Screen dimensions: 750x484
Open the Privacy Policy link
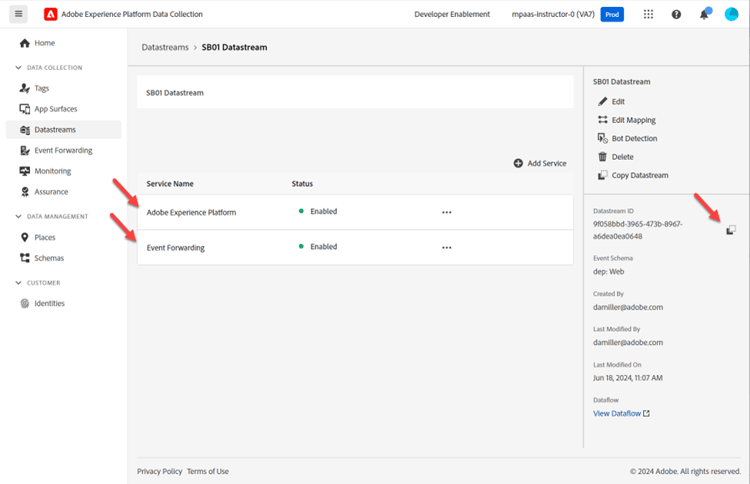pos(159,471)
